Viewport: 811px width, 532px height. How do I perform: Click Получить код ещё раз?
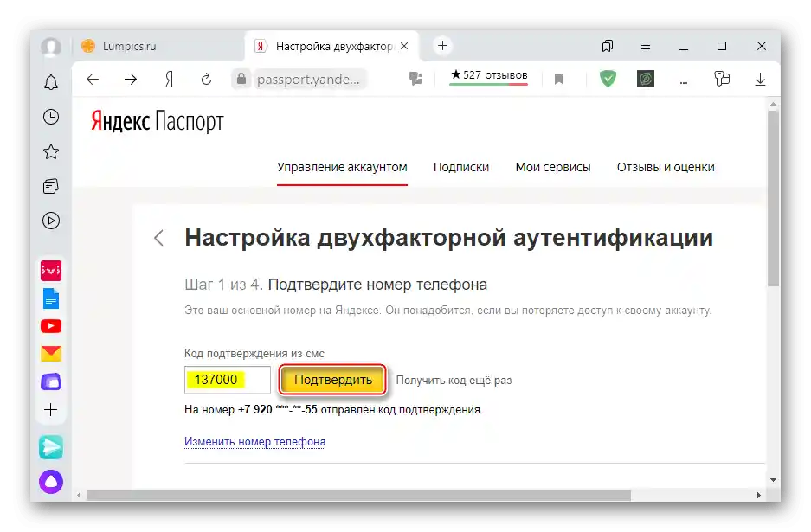(x=454, y=380)
